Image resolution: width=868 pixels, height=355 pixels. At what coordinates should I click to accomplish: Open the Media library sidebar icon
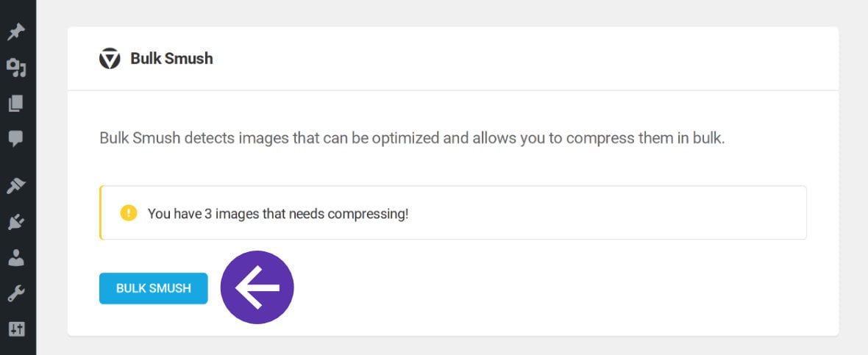[x=16, y=68]
